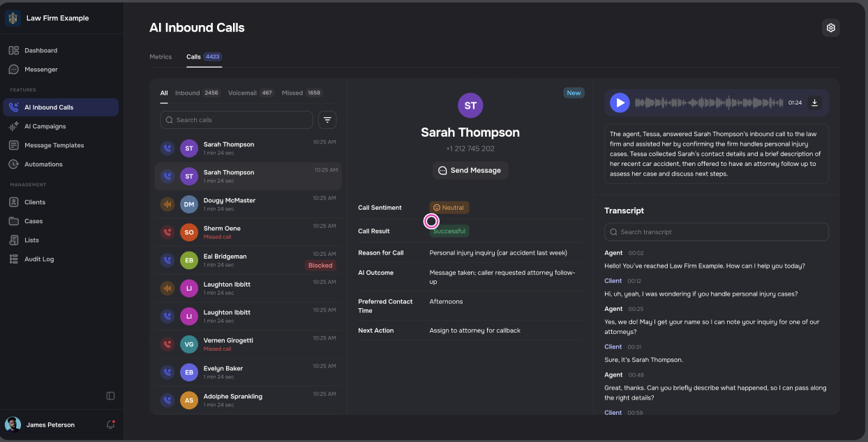This screenshot has height=442, width=868.
Task: Switch to the Metrics tab
Action: coord(160,56)
